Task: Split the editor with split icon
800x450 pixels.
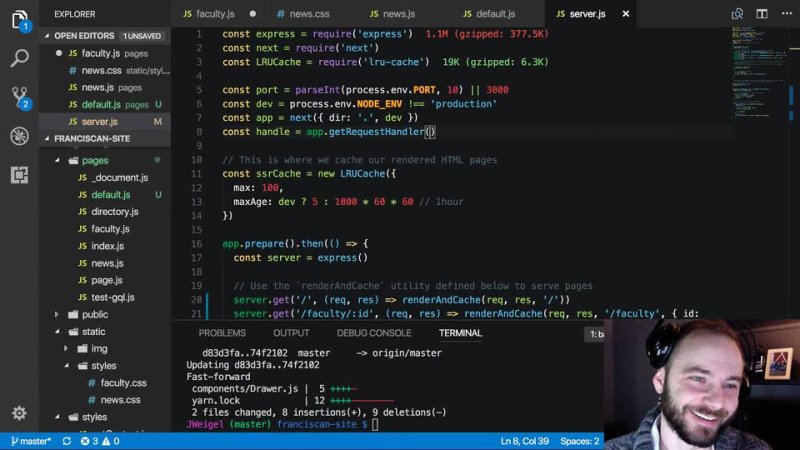Action: [762, 14]
